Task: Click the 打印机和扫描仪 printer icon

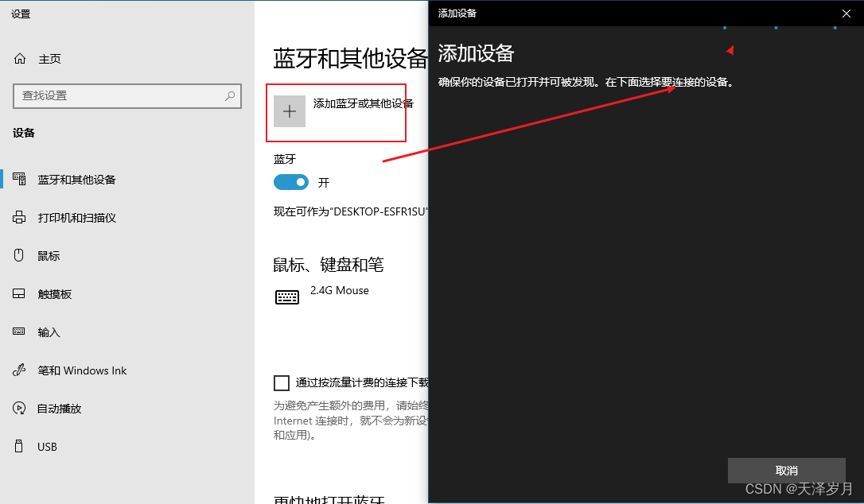Action: pyautogui.click(x=19, y=217)
